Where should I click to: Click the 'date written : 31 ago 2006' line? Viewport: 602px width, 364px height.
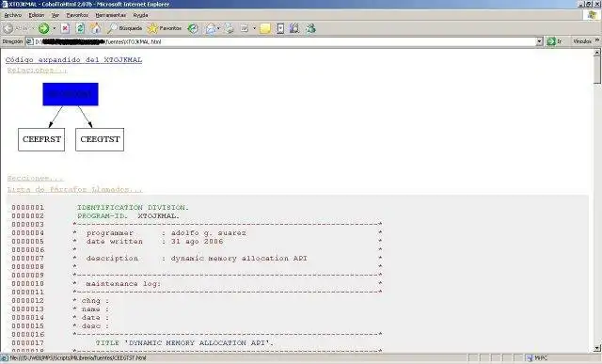pos(154,241)
